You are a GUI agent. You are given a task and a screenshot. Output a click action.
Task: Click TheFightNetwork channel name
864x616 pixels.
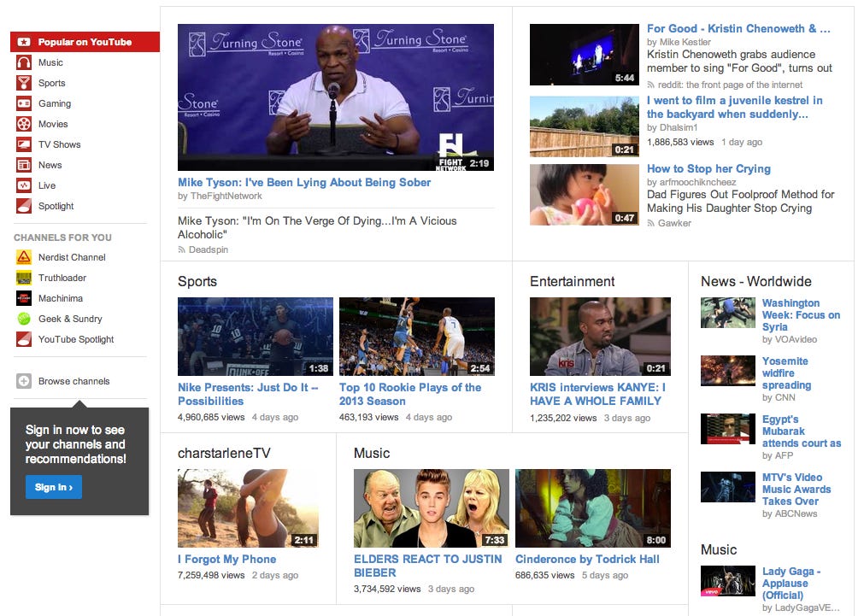226,197
